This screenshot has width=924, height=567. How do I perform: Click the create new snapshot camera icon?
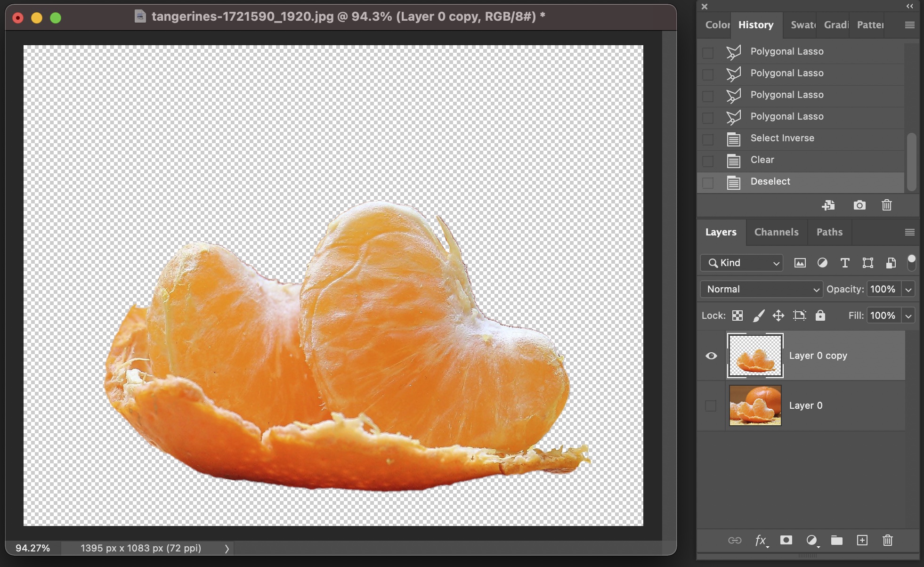click(x=859, y=205)
